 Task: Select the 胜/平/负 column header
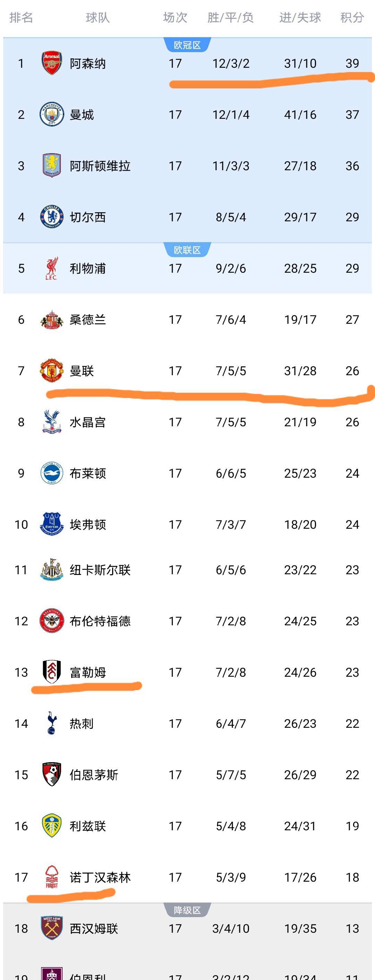coord(231,17)
